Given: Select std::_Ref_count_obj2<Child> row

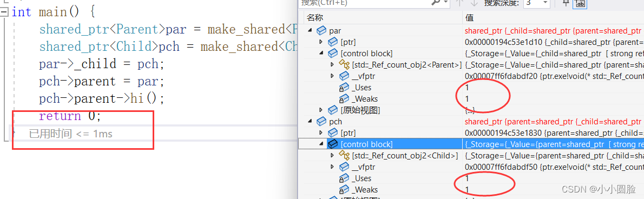Looking at the screenshot, I should click(405, 156).
